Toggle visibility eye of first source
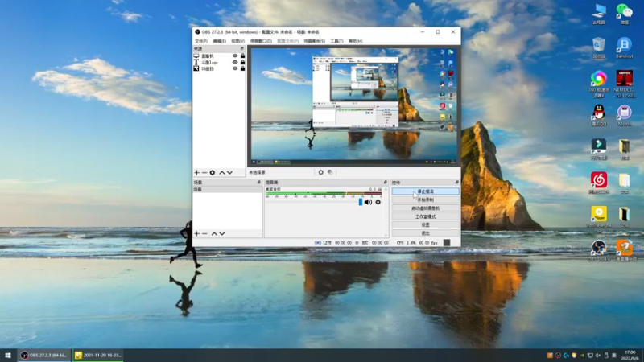 pos(235,56)
